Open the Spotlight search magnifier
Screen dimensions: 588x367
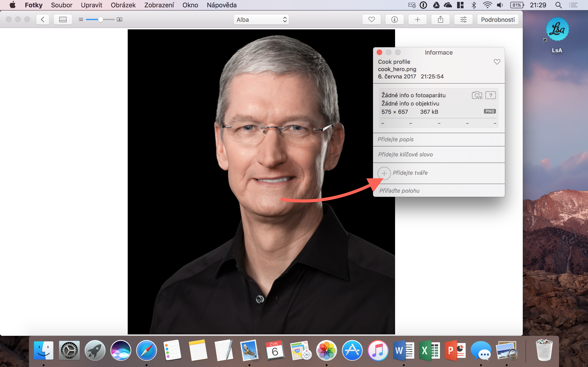tap(558, 5)
